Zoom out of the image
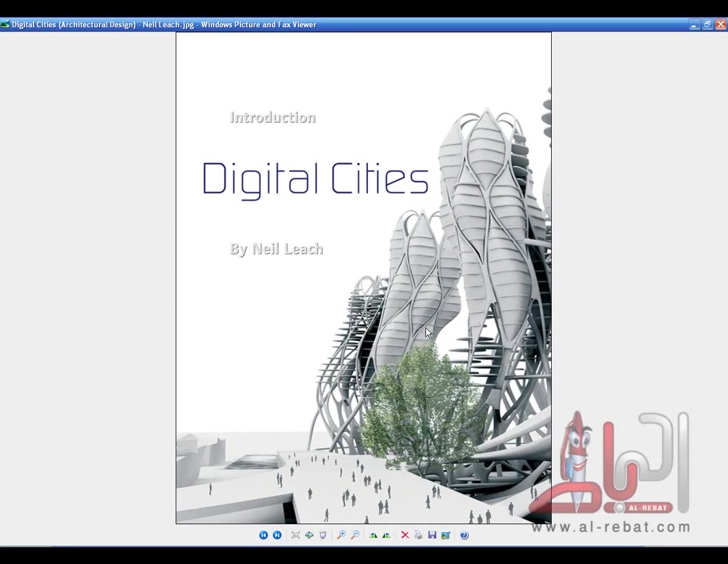 tap(357, 535)
